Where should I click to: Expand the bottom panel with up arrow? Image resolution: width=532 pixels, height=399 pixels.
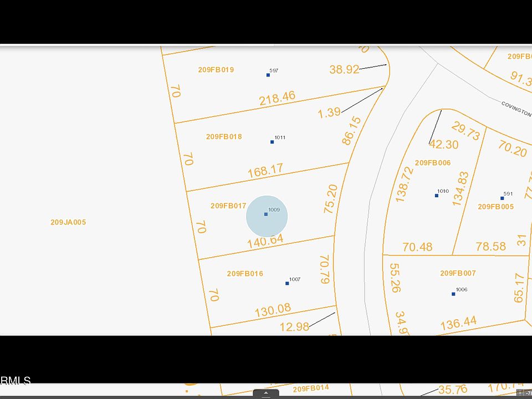coord(266,393)
